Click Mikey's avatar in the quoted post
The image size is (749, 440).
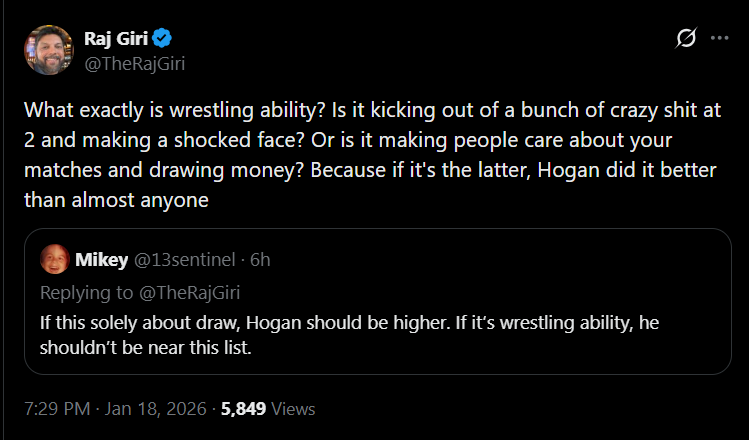[x=54, y=260]
